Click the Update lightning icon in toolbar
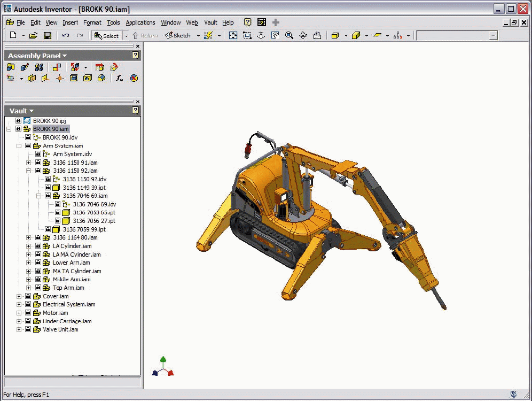This screenshot has height=401, width=532. [x=208, y=35]
